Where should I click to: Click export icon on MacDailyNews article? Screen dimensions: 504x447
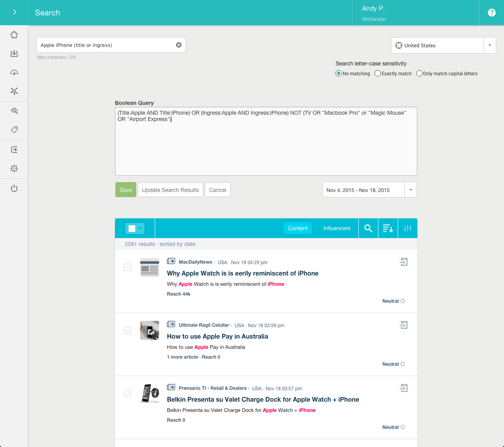[404, 262]
